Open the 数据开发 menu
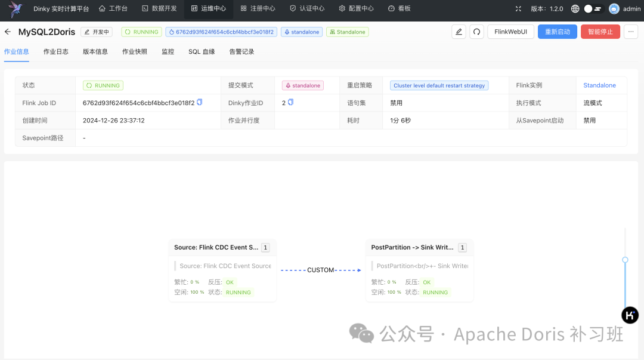 (x=159, y=8)
